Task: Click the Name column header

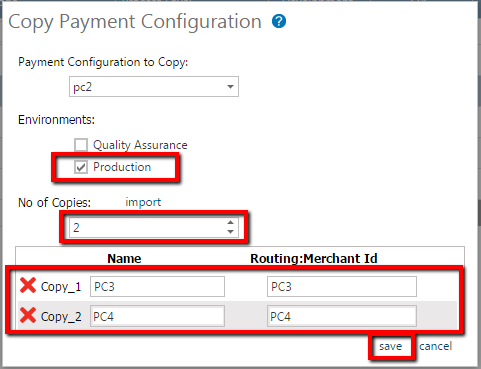Action: click(x=124, y=259)
